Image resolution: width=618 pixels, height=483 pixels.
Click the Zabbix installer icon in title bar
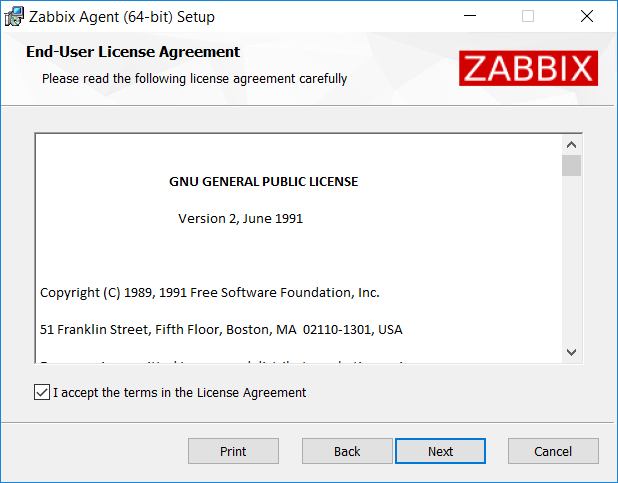[15, 16]
